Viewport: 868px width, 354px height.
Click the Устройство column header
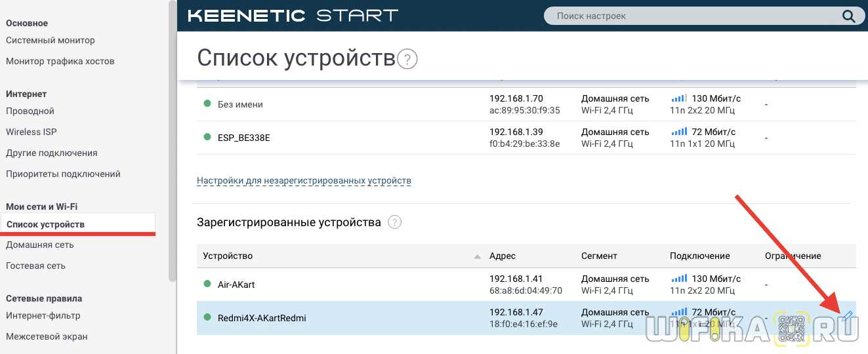click(228, 256)
